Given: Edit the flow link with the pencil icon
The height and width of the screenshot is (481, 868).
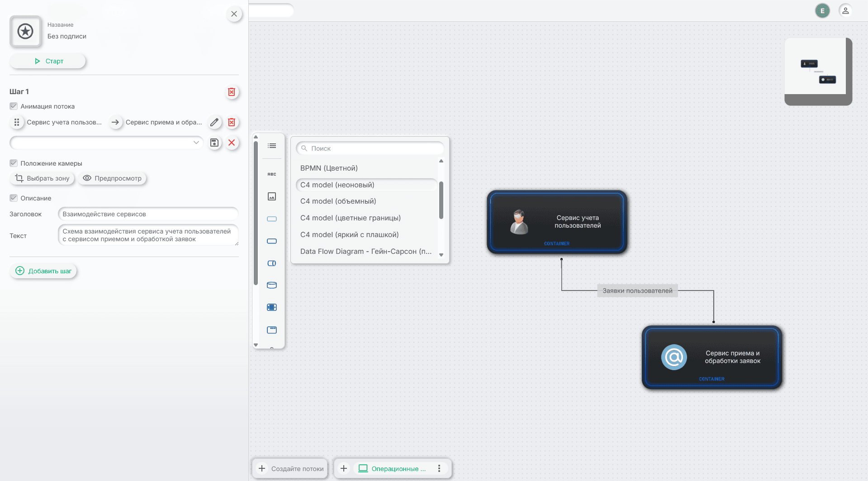Looking at the screenshot, I should 214,122.
